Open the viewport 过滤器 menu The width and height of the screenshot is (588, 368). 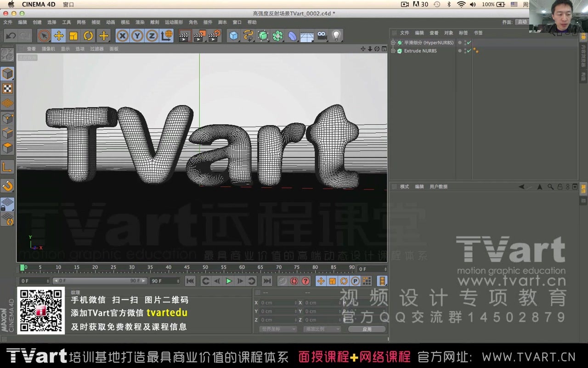(96, 49)
